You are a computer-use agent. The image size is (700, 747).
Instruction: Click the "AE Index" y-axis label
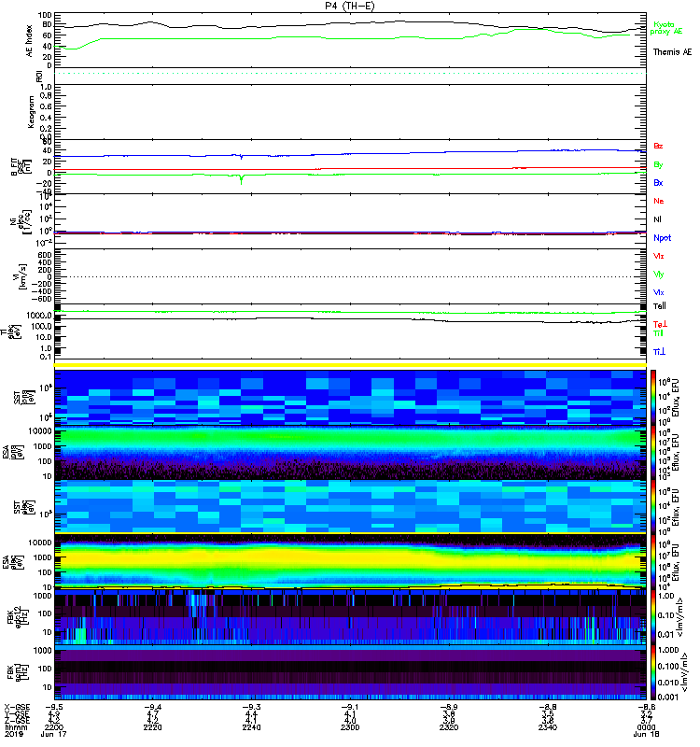pyautogui.click(x=30, y=41)
